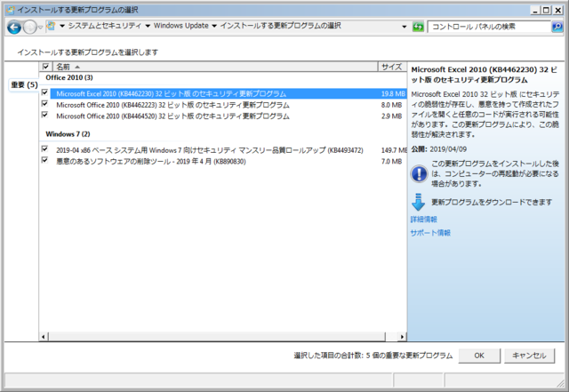The height and width of the screenshot is (392, 569).
Task: Maximize the window
Action: pos(546,10)
